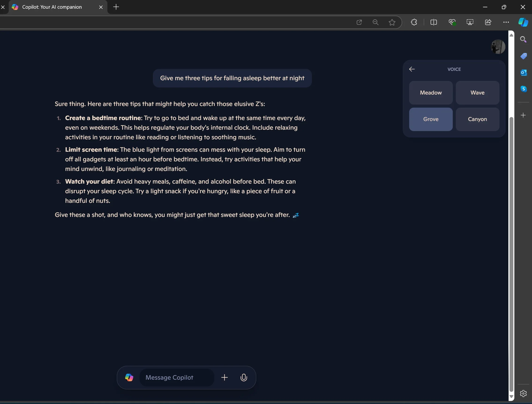Click the split screen icon in toolbar
The image size is (532, 404).
click(433, 23)
